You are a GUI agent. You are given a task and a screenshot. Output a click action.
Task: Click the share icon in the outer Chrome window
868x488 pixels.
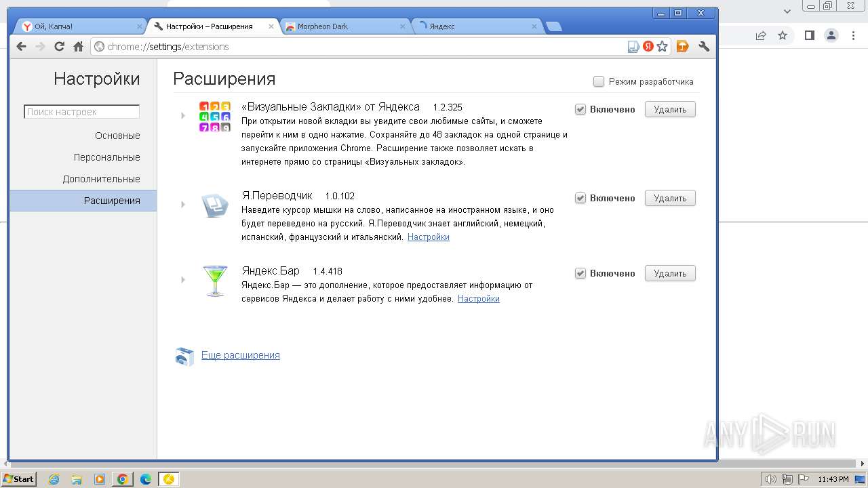pyautogui.click(x=761, y=35)
